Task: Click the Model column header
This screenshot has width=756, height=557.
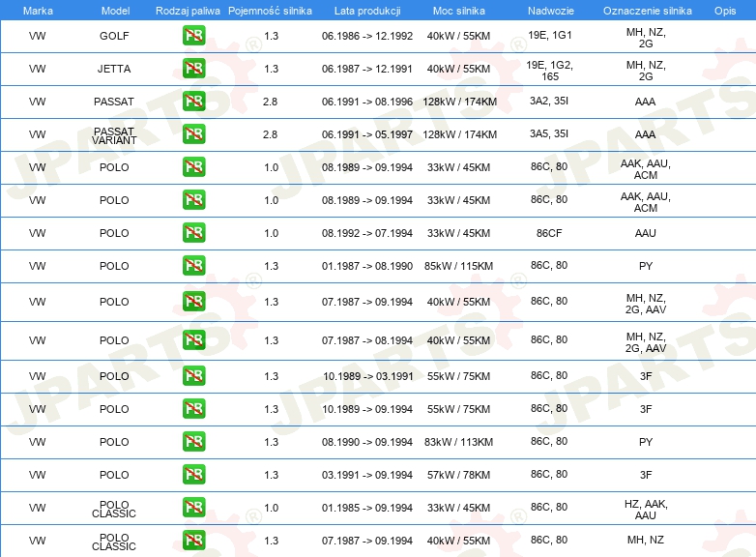Action: tap(115, 11)
